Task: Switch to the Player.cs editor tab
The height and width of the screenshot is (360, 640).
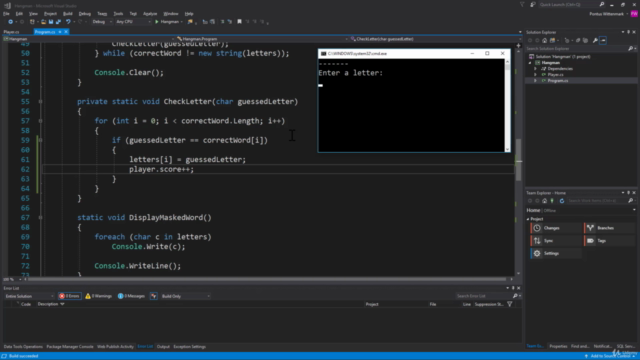Action: [x=11, y=32]
